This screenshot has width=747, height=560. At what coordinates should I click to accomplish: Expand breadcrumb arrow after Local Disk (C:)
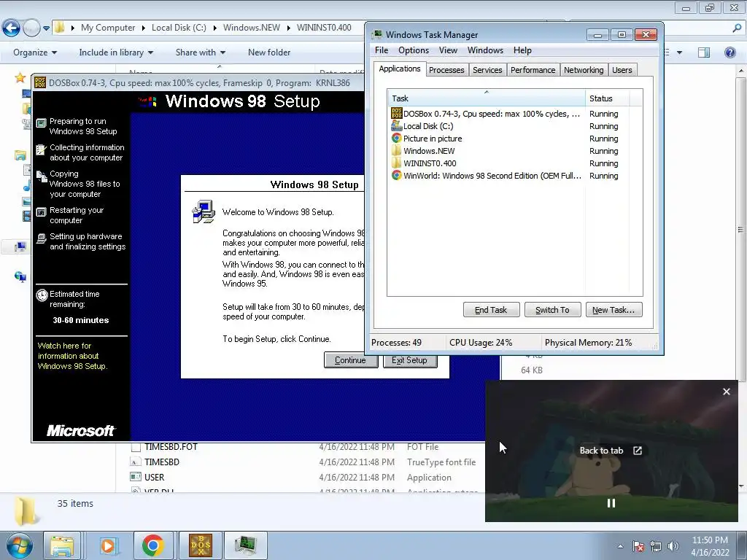tap(214, 28)
